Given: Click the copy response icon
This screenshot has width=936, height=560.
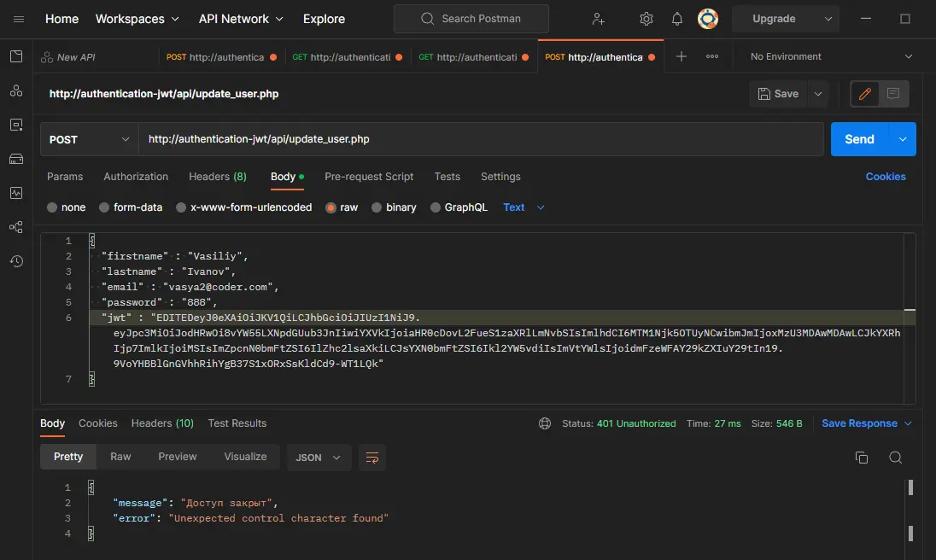Looking at the screenshot, I should click(x=861, y=458).
